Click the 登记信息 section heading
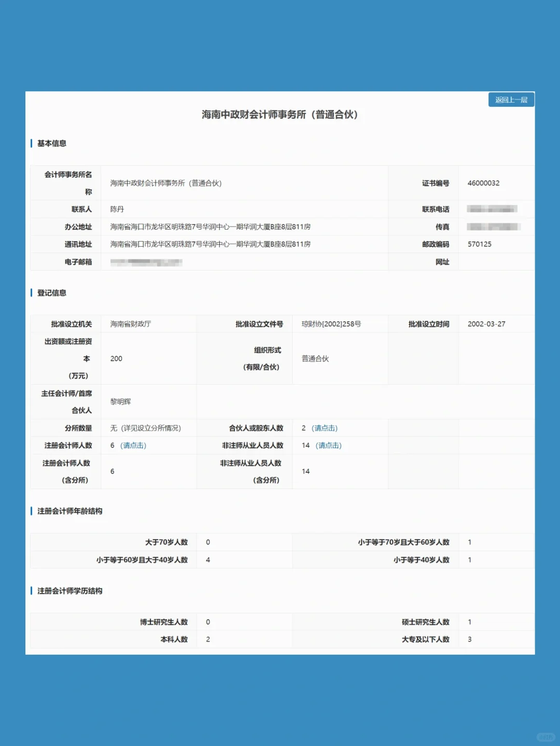 point(52,293)
